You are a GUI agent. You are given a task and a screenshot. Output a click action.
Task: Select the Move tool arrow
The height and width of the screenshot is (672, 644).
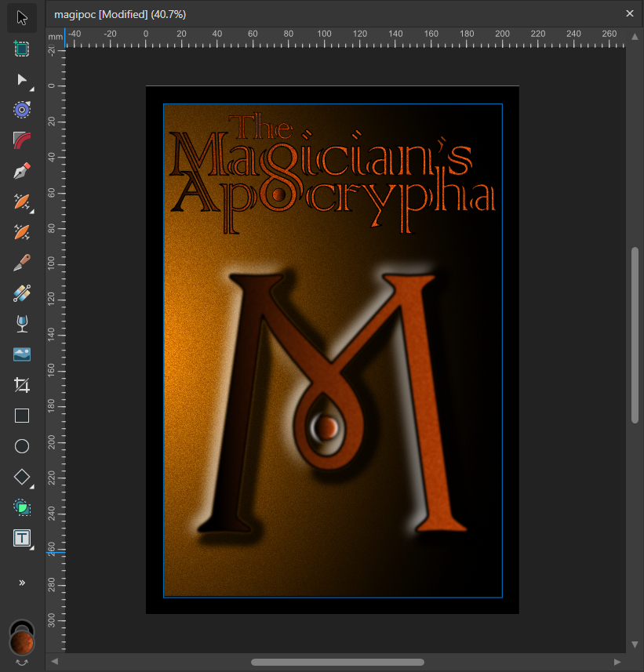(x=22, y=17)
